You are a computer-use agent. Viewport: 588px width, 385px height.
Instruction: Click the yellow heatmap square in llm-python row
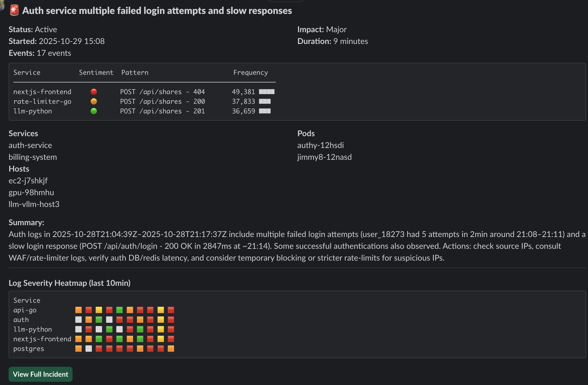(x=161, y=330)
